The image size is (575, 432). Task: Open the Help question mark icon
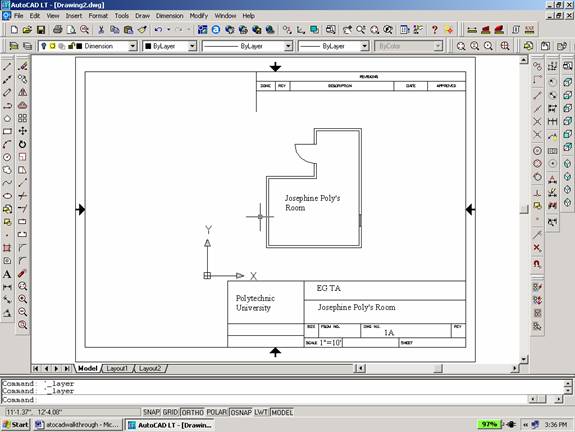point(435,30)
